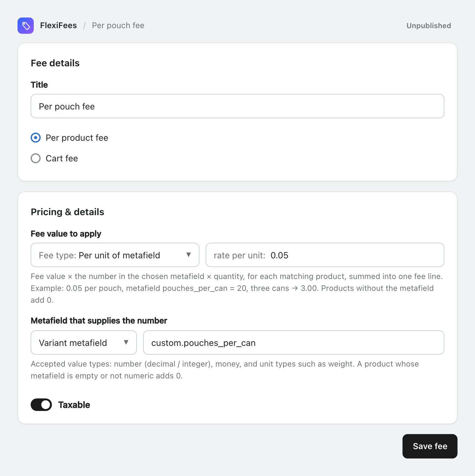This screenshot has height=476, width=475.
Task: Focus the Title input field
Action: point(237,106)
